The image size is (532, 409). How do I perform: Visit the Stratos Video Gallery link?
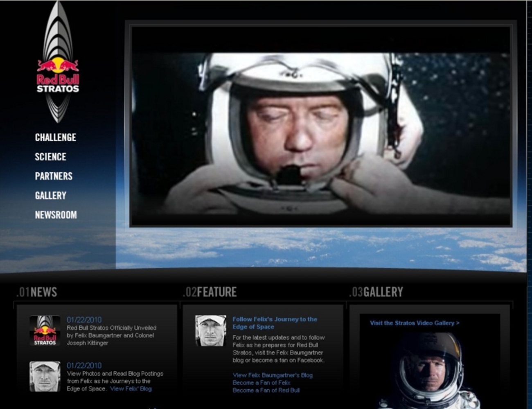(x=415, y=323)
